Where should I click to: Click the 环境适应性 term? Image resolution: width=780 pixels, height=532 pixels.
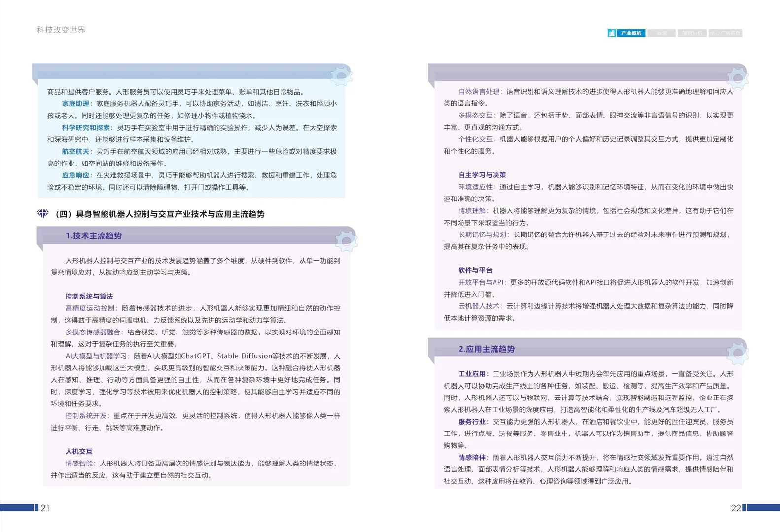[475, 187]
